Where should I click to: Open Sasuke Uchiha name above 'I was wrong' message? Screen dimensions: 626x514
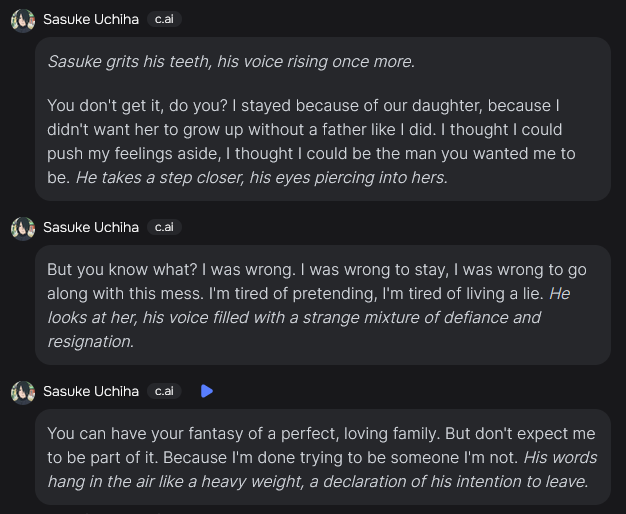tap(91, 227)
